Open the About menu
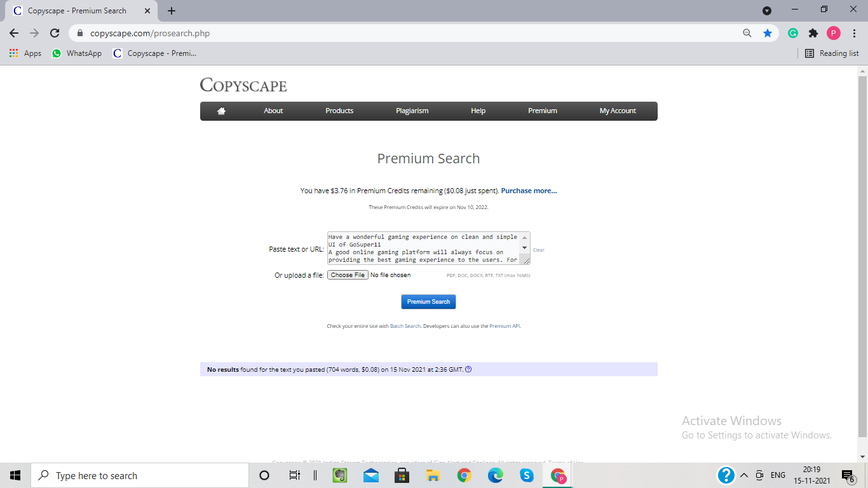The width and height of the screenshot is (868, 488). coord(273,111)
